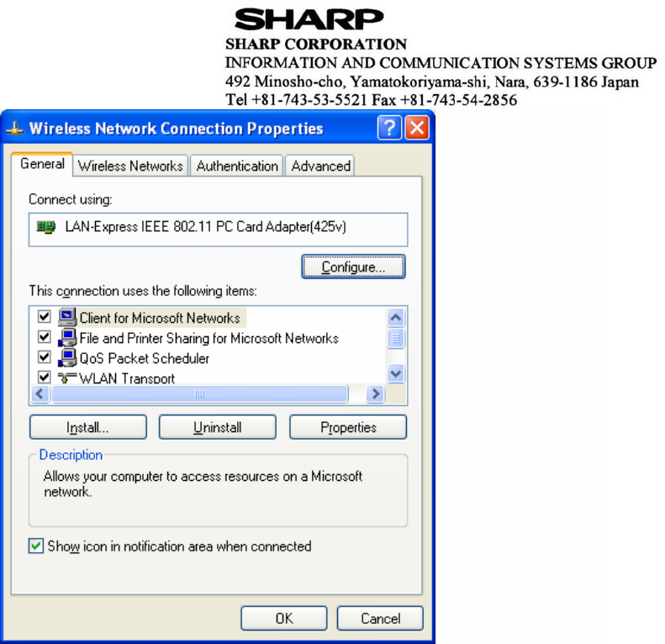
Task: Click the items list scroll up arrow
Action: 396,317
